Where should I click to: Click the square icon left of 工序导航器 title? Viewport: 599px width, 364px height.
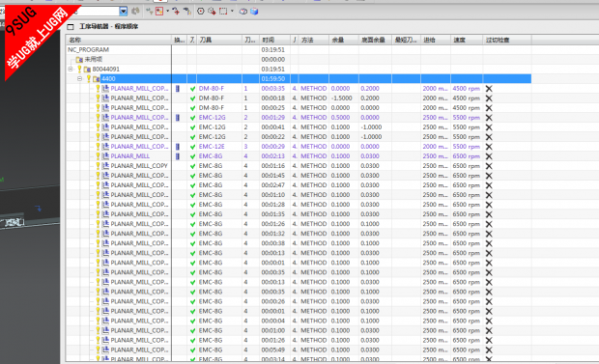71,27
